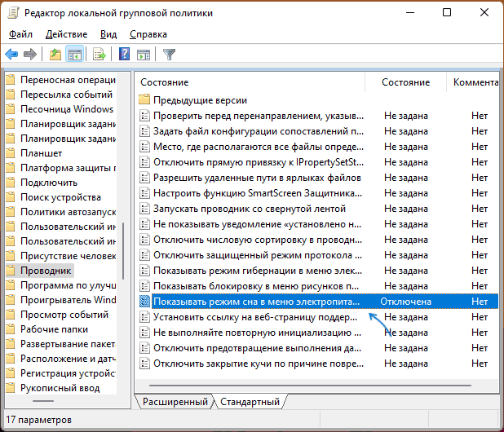Select policy Задать файл конфигурации сопоставлений
This screenshot has height=432, width=504.
[x=259, y=131]
